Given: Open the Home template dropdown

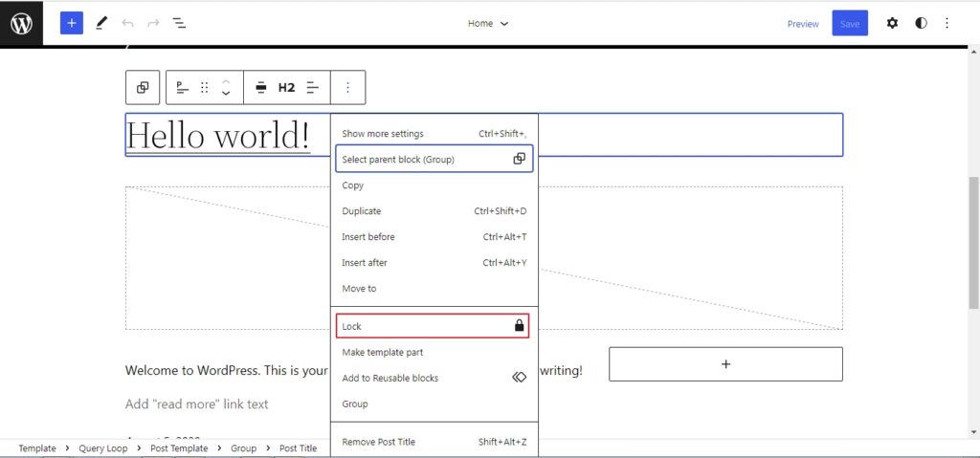Looking at the screenshot, I should pos(488,23).
